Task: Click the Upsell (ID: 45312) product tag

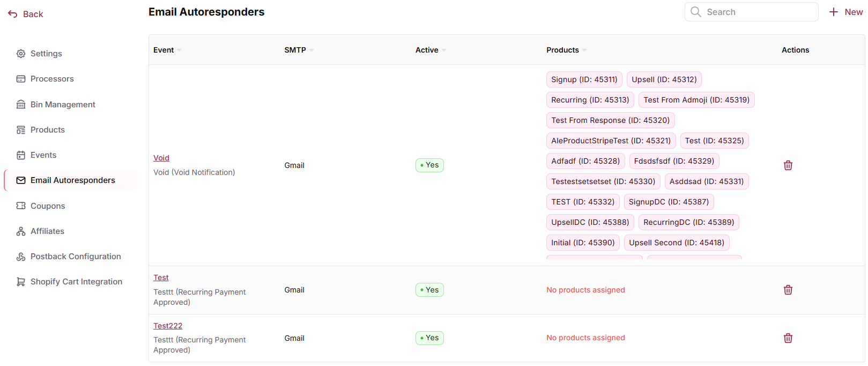Action: coord(664,79)
